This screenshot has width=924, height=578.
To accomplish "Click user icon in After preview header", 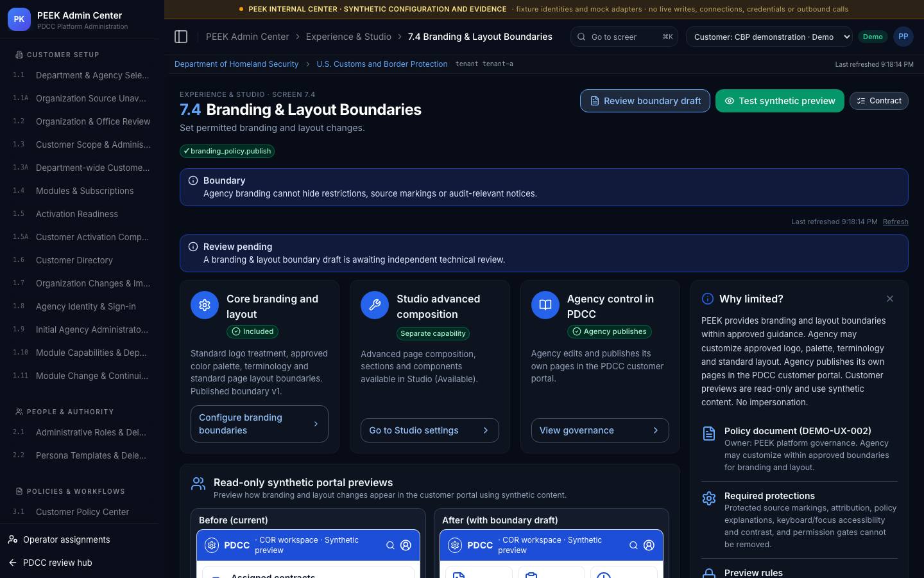I will click(649, 545).
